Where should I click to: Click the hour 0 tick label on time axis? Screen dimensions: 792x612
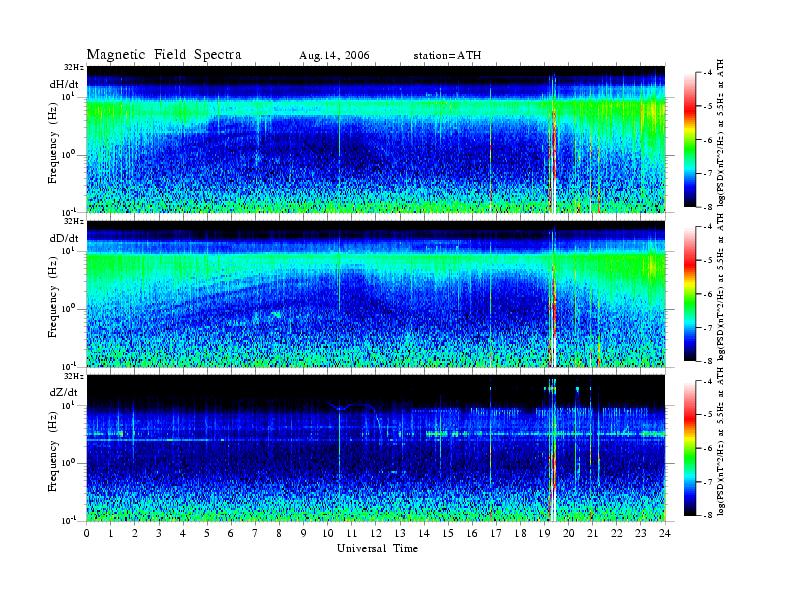[x=87, y=533]
